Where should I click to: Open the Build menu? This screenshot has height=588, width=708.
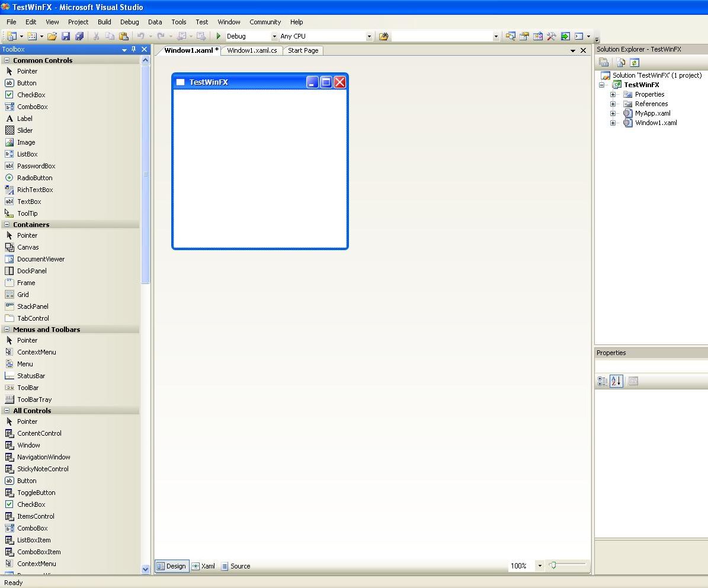click(x=104, y=22)
